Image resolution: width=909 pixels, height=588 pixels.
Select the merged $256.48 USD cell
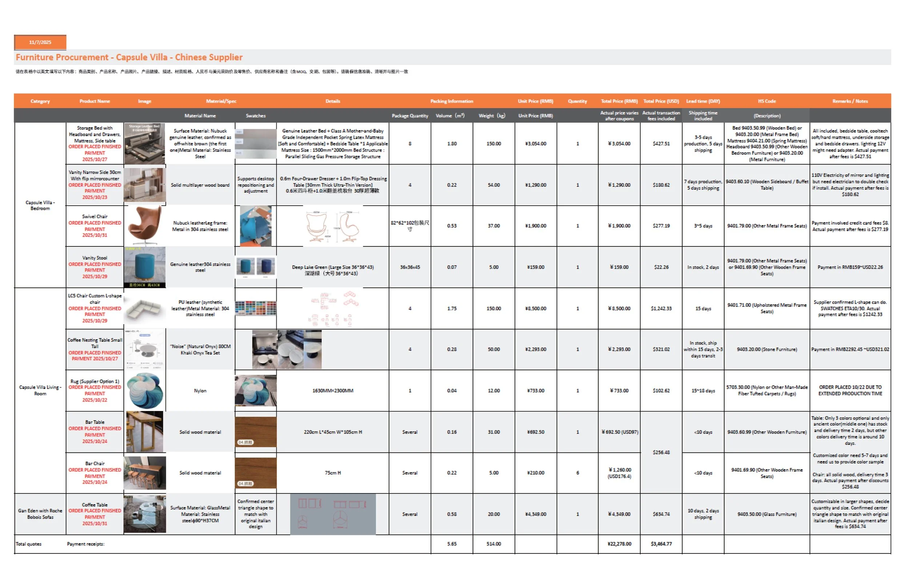point(661,452)
